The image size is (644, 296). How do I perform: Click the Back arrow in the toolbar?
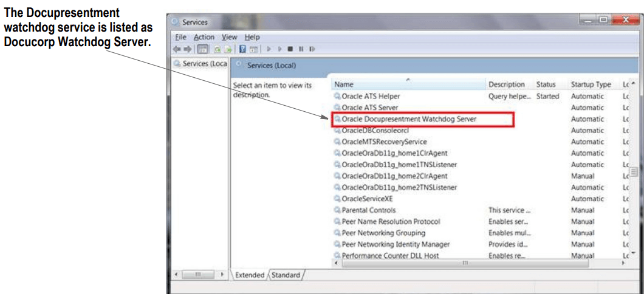177,49
